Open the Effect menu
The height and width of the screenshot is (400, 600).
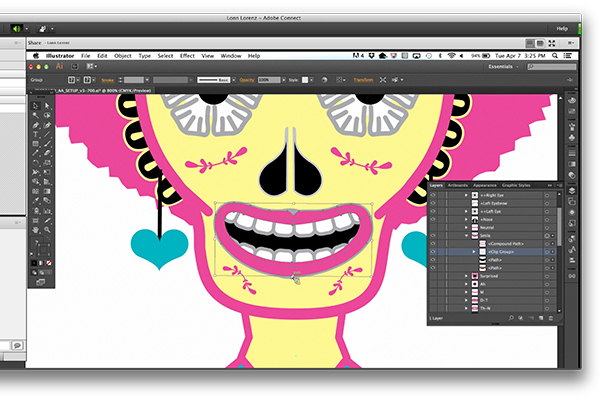coord(187,55)
